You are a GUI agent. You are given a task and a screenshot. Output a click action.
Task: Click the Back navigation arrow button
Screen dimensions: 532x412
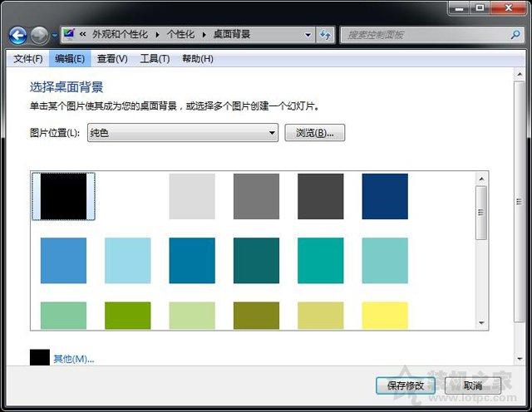coord(17,36)
